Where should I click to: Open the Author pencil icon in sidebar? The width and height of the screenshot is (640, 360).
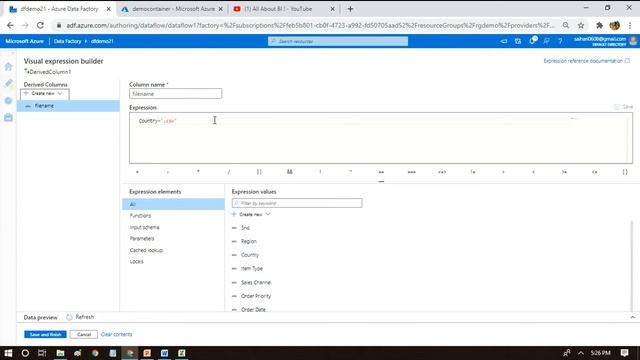(x=8, y=83)
